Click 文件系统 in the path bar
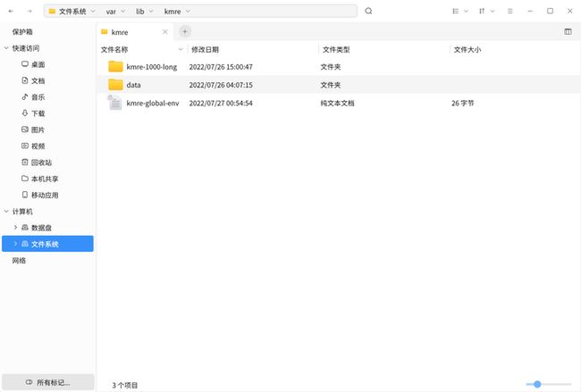581x392 pixels. pyautogui.click(x=72, y=12)
